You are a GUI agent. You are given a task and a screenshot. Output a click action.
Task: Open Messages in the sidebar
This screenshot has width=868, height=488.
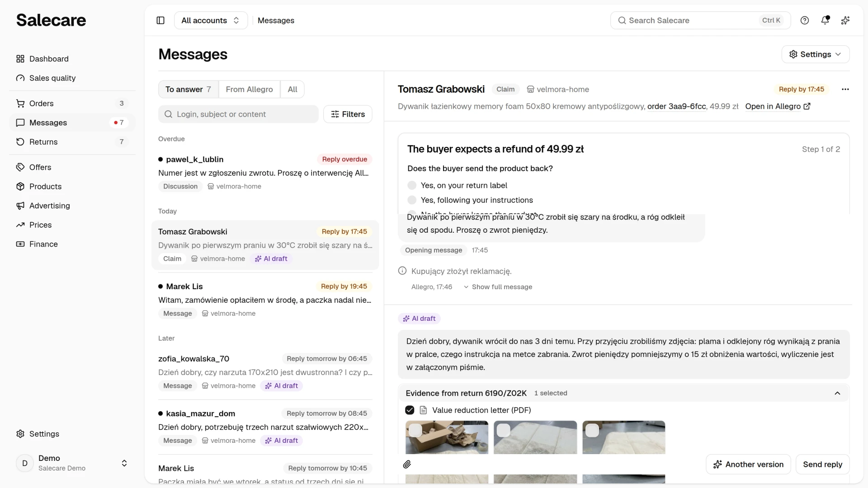(x=72, y=123)
